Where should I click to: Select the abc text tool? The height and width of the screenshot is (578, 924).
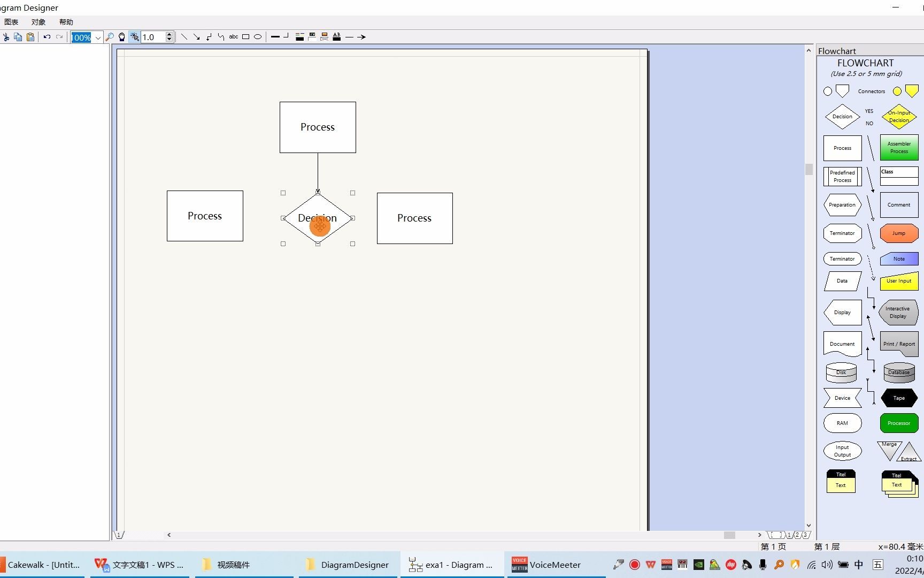click(x=234, y=37)
